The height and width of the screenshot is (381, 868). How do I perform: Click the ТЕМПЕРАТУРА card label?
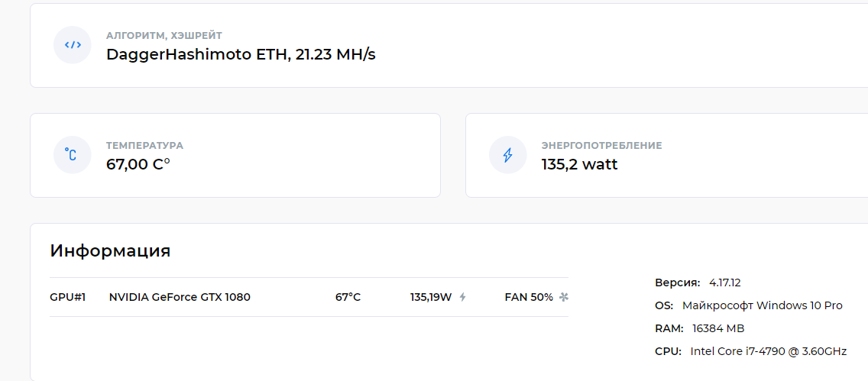click(144, 146)
